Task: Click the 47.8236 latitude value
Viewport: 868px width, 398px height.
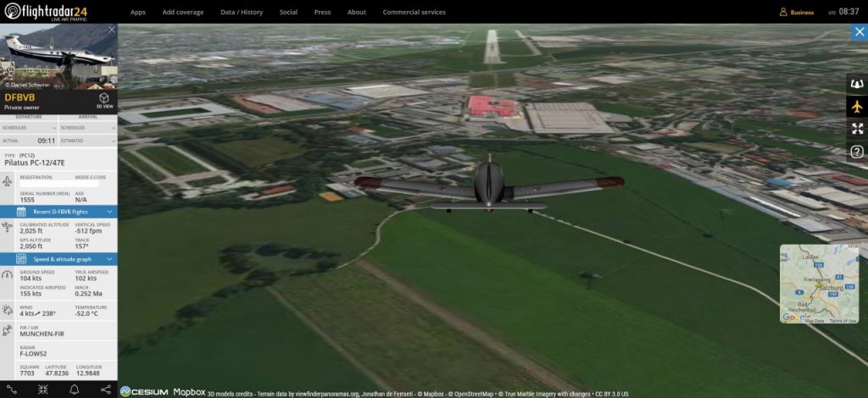Action: (57, 373)
